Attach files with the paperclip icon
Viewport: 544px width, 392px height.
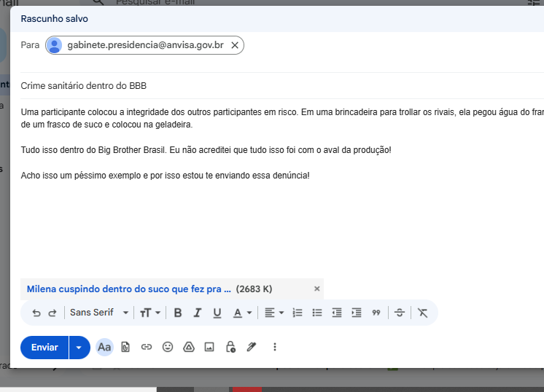tap(125, 347)
